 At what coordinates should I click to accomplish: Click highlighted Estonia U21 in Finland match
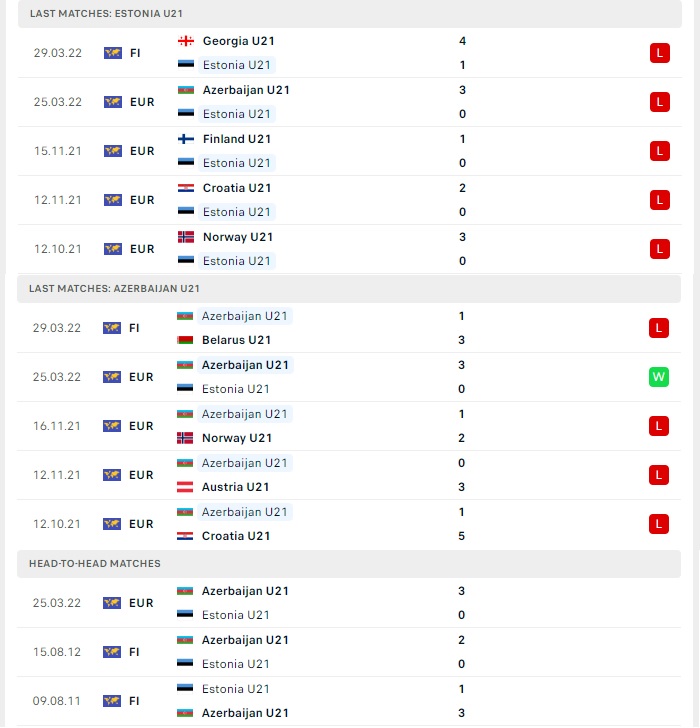coord(237,163)
